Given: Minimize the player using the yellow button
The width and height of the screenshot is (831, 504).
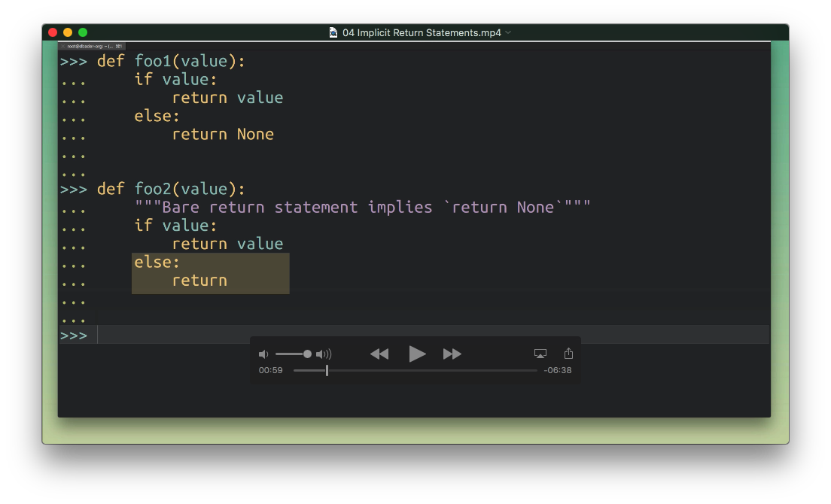Looking at the screenshot, I should pos(68,32).
